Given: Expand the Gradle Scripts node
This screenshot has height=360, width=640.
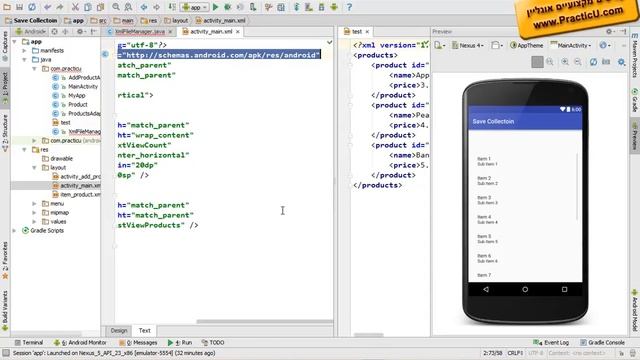Looking at the screenshot, I should pos(15,231).
